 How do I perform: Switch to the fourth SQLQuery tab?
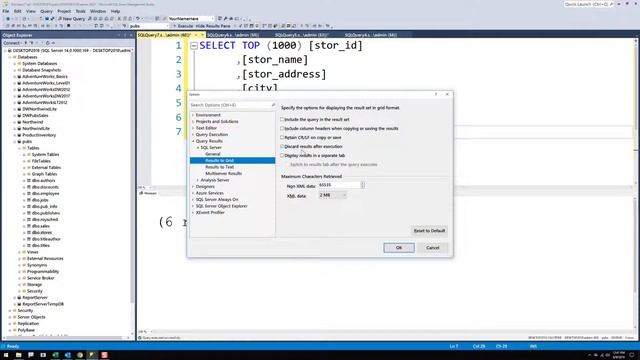(x=371, y=35)
